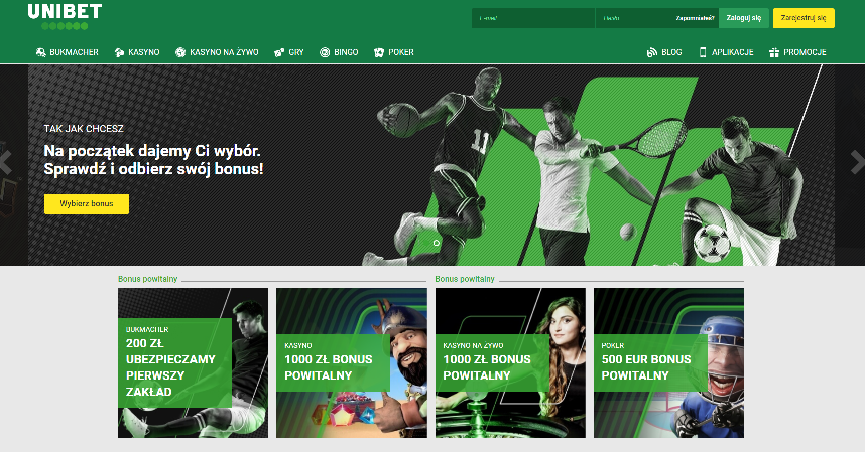Click the Zapomniałeś? forgot password link
The width and height of the screenshot is (865, 452).
695,18
